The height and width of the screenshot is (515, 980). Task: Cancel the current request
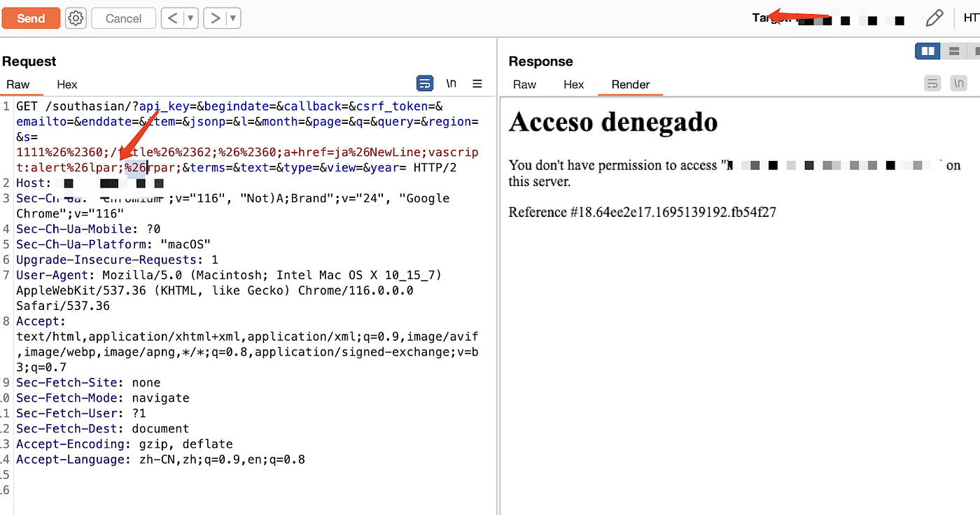(123, 18)
